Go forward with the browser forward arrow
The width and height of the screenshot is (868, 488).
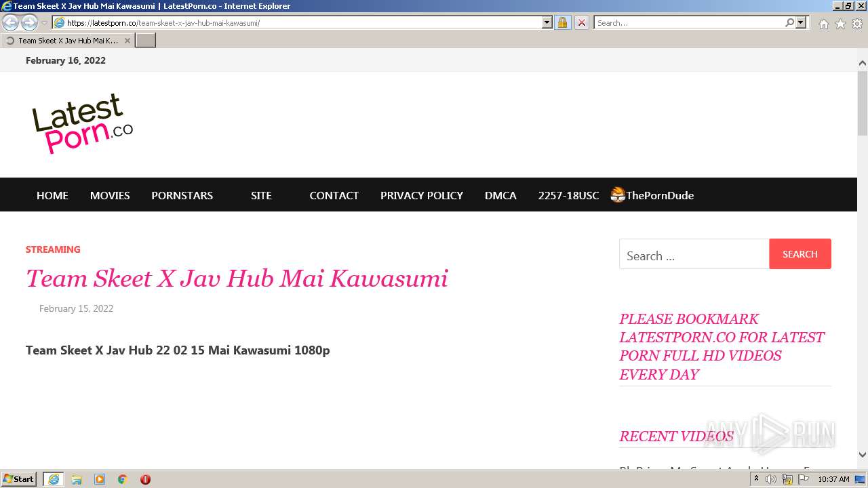[29, 23]
